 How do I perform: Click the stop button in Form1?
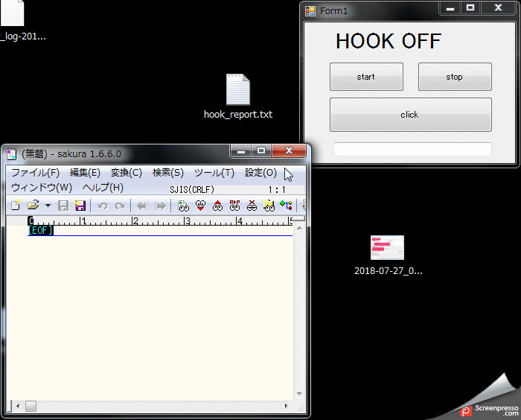click(x=455, y=77)
